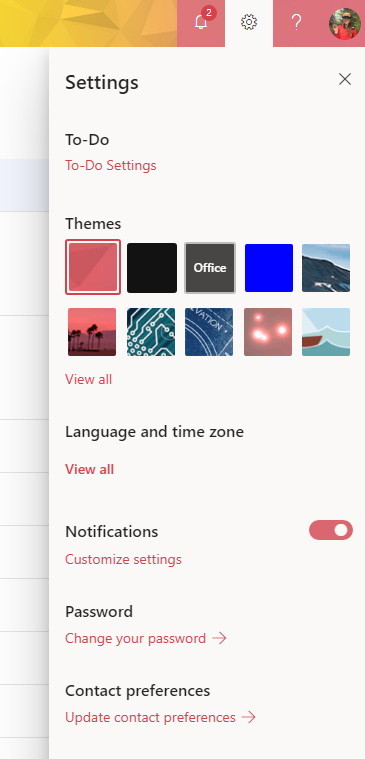Close the Settings panel
Image resolution: width=365 pixels, height=759 pixels.
click(345, 79)
